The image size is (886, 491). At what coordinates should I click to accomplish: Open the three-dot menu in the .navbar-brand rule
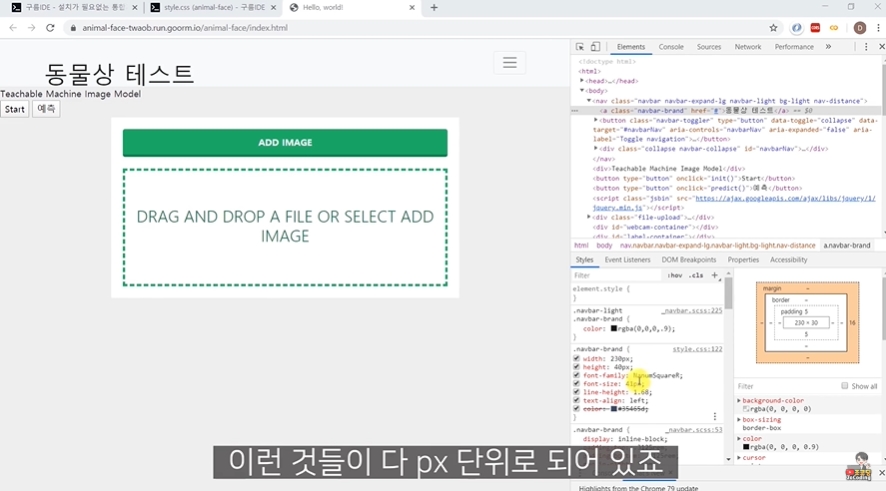[x=715, y=416]
